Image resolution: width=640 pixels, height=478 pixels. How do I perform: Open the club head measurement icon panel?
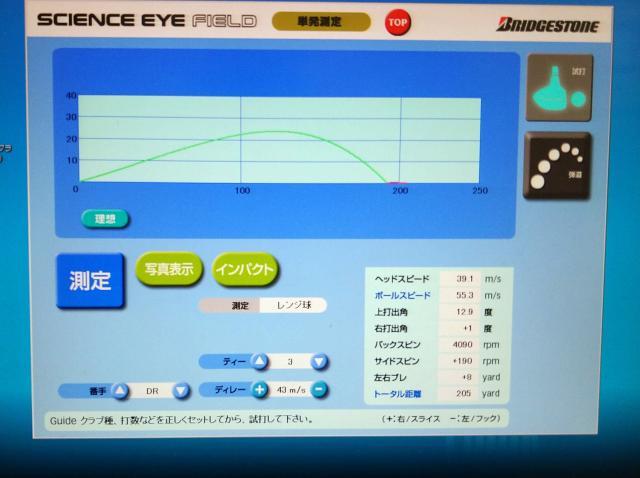[560, 87]
